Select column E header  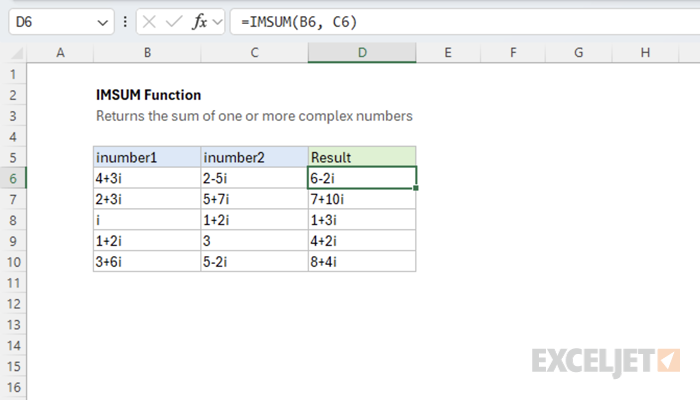[x=448, y=53]
